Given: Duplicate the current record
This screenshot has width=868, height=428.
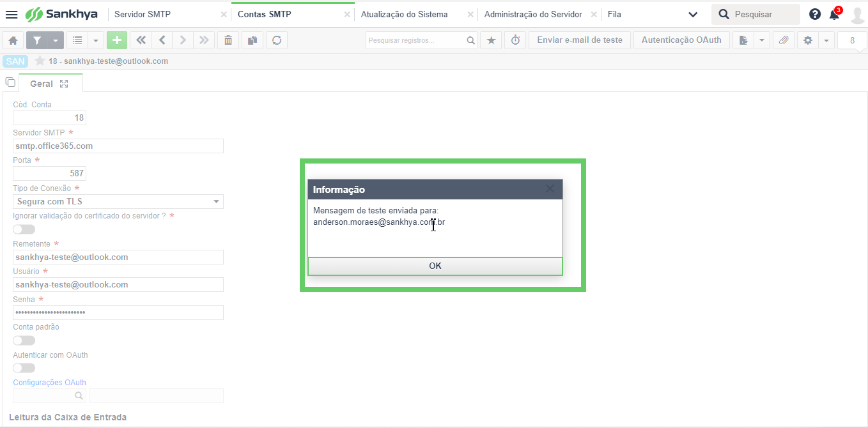Looking at the screenshot, I should [252, 40].
